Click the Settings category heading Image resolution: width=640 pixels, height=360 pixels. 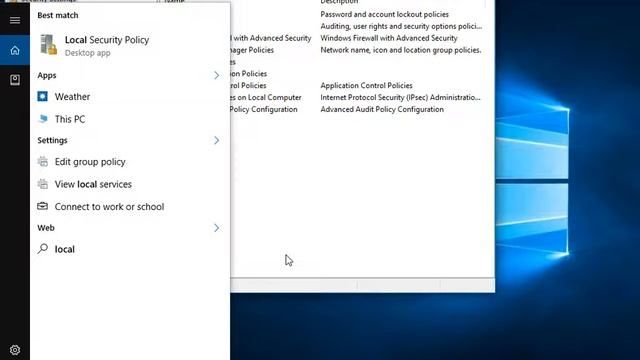click(x=52, y=140)
